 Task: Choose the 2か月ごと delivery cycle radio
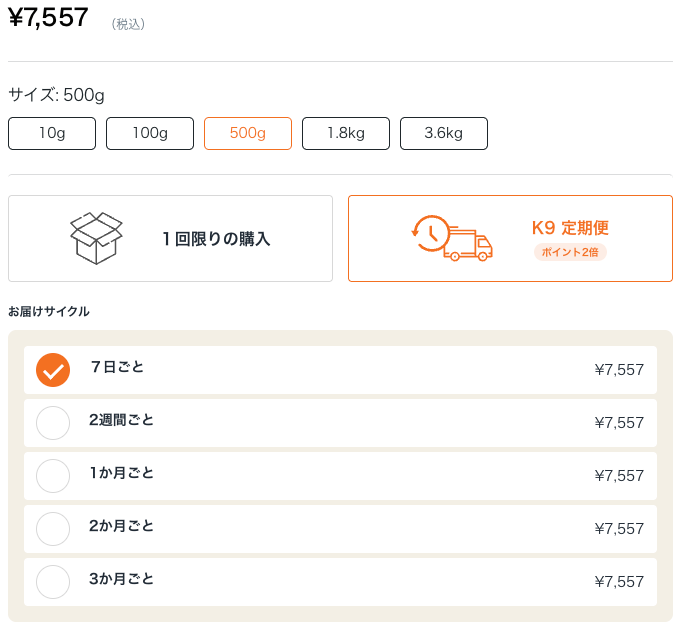coord(53,529)
